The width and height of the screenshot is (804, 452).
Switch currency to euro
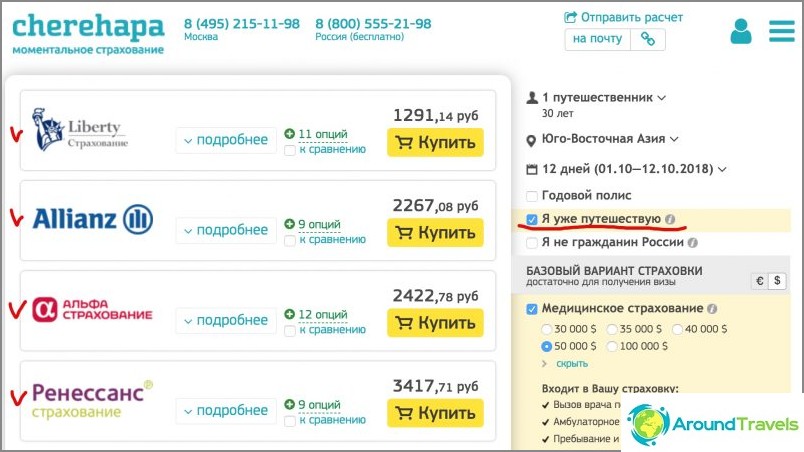760,281
